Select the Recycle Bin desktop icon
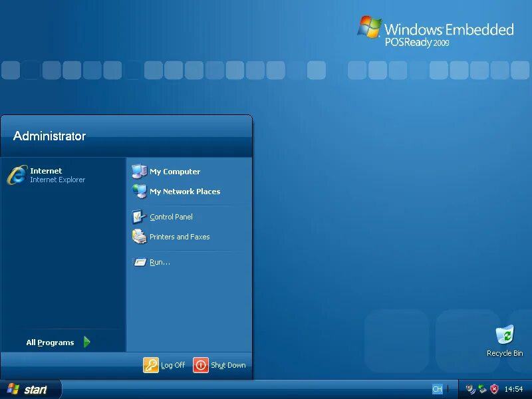Viewport: 532px width, 399px height. coord(505,334)
